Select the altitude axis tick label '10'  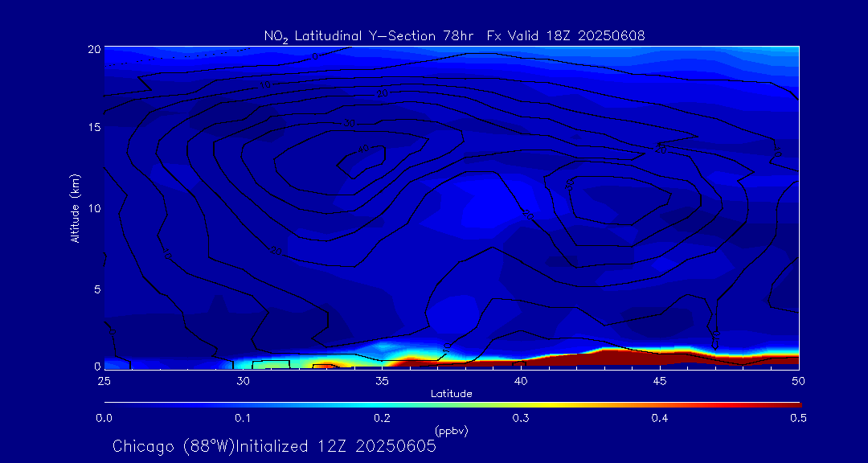[93, 207]
